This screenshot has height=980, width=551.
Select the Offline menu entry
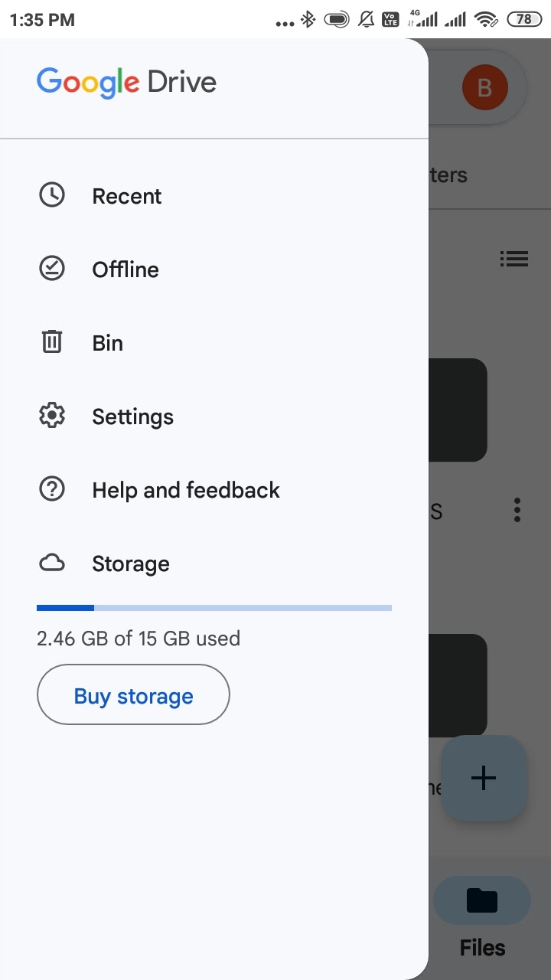(x=126, y=269)
